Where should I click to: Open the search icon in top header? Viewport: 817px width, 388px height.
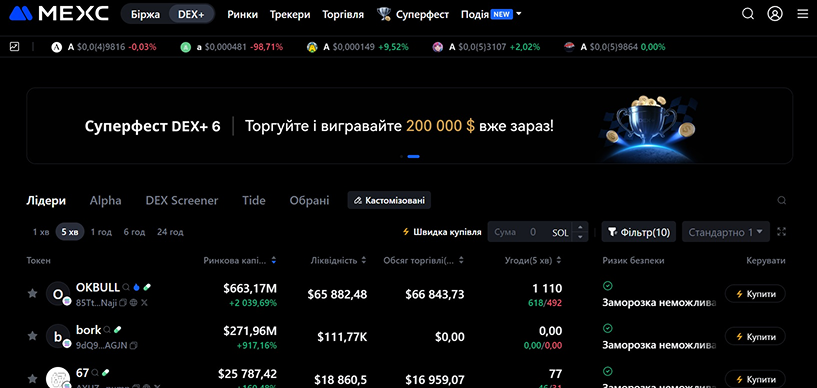coord(748,14)
